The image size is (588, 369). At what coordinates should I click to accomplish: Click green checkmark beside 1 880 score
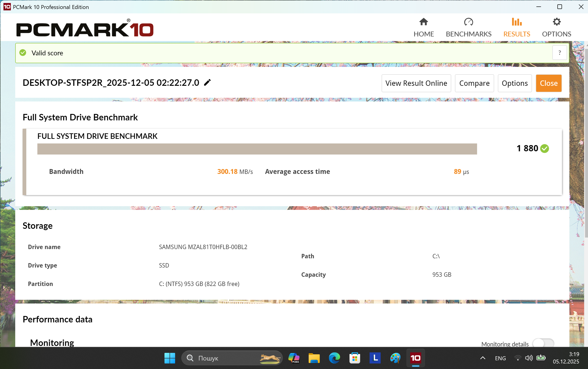545,148
